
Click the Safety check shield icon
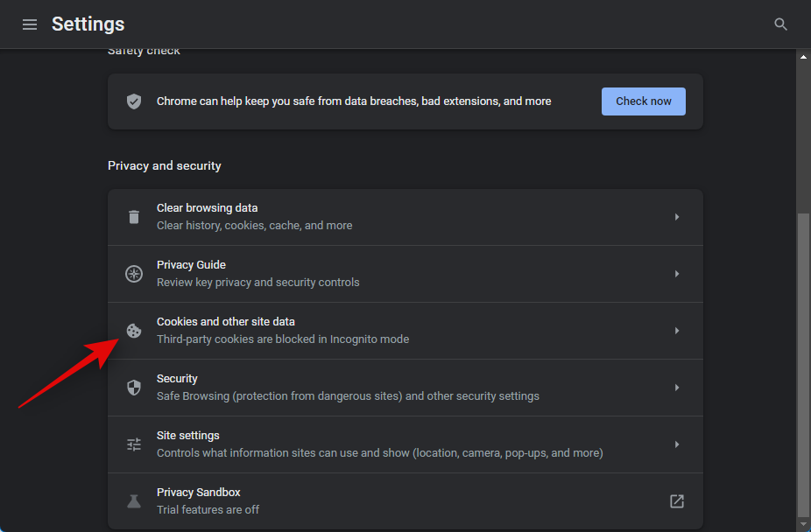(134, 101)
